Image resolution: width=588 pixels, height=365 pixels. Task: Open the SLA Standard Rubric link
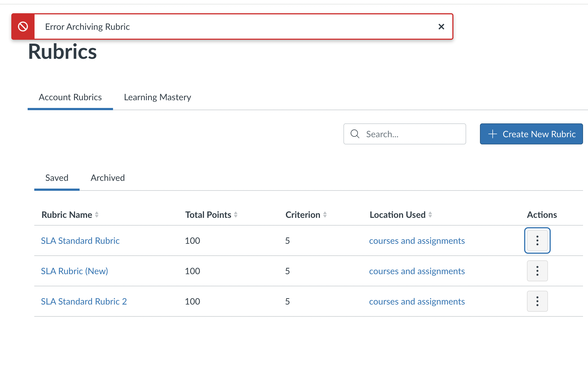coord(80,241)
